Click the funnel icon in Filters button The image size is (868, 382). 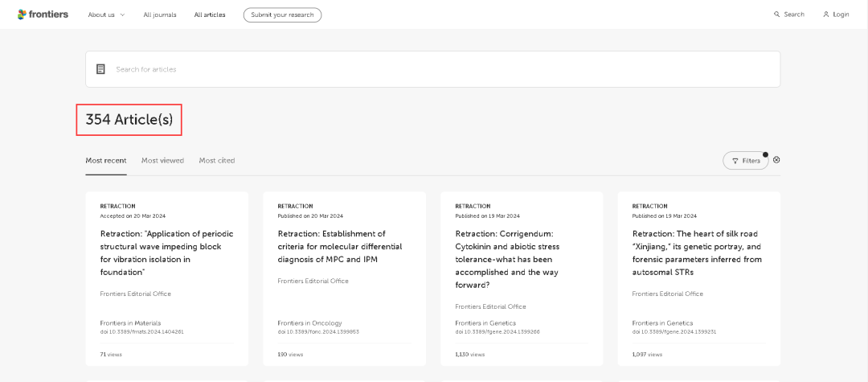[735, 161]
